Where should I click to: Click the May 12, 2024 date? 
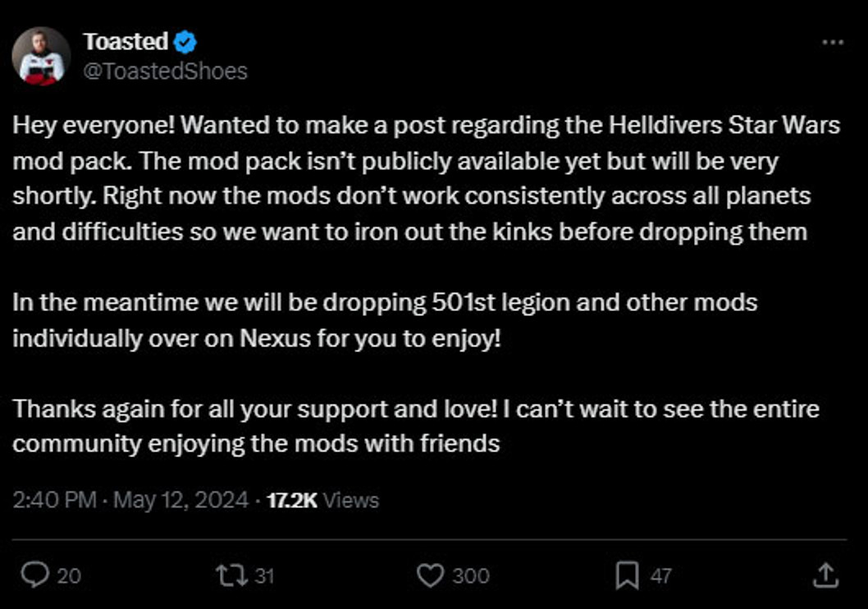pyautogui.click(x=180, y=500)
